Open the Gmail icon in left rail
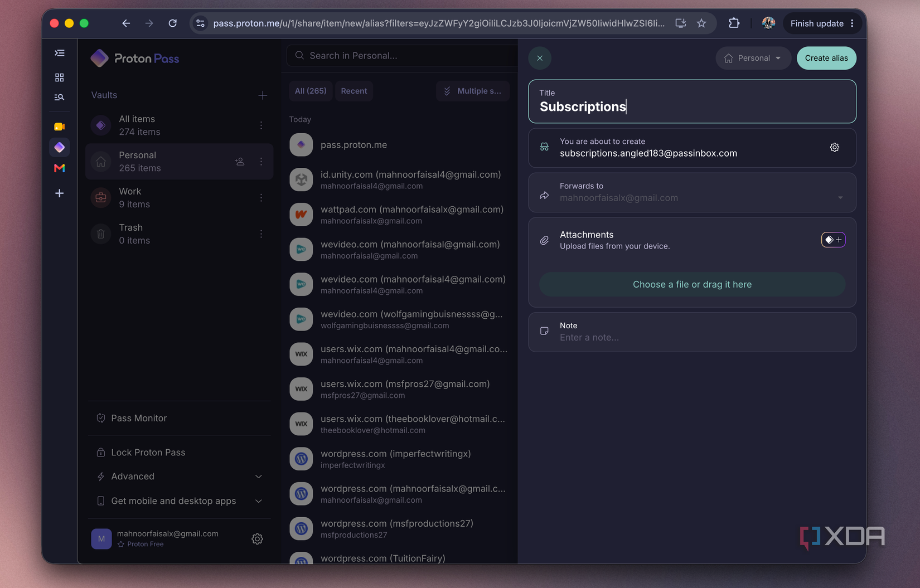Viewport: 920px width, 588px height. [x=60, y=168]
